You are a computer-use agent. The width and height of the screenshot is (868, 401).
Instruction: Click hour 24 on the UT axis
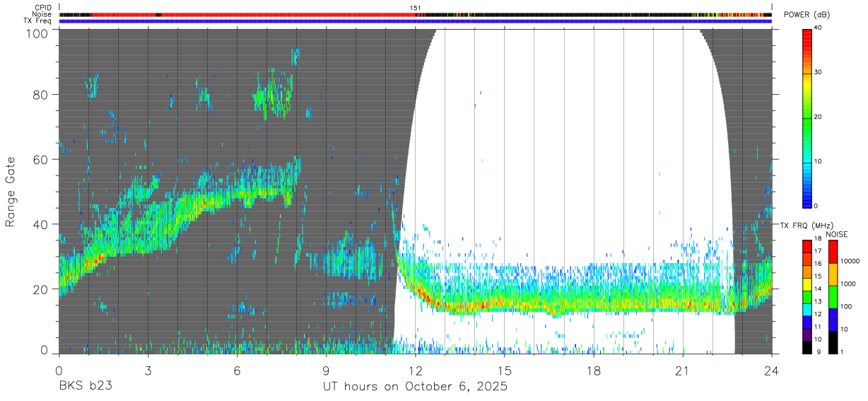coord(771,371)
